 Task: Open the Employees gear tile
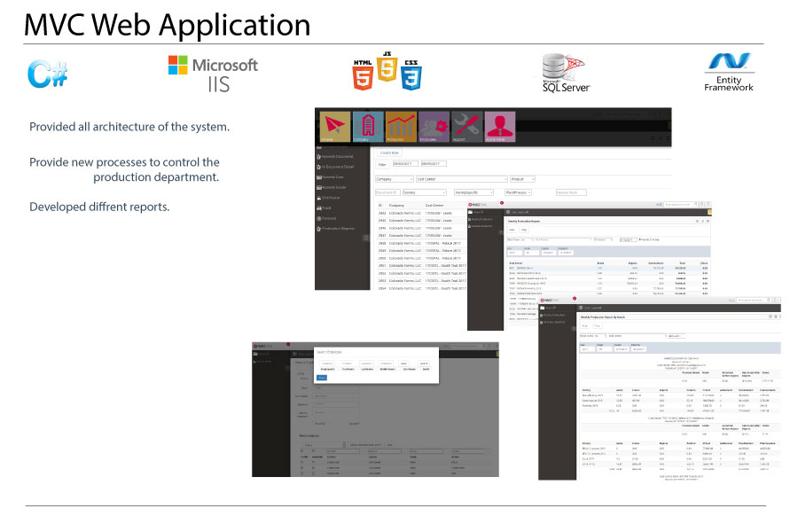point(434,128)
